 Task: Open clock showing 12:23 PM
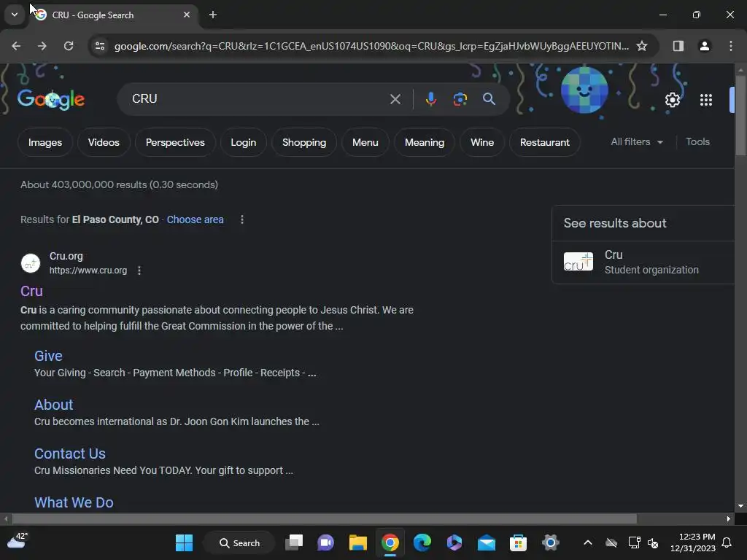coord(693,542)
